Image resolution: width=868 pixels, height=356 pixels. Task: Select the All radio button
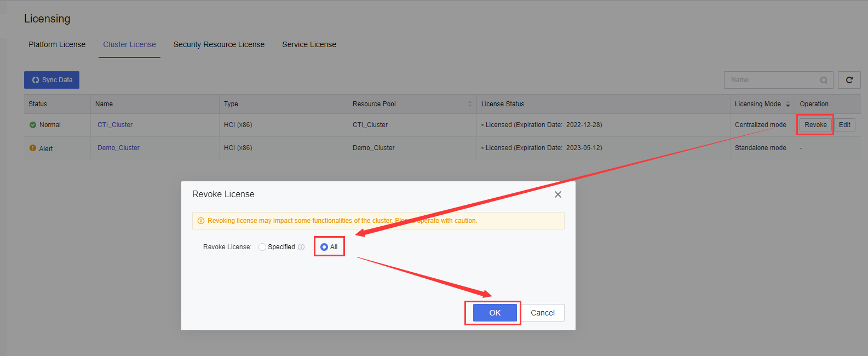tap(324, 247)
